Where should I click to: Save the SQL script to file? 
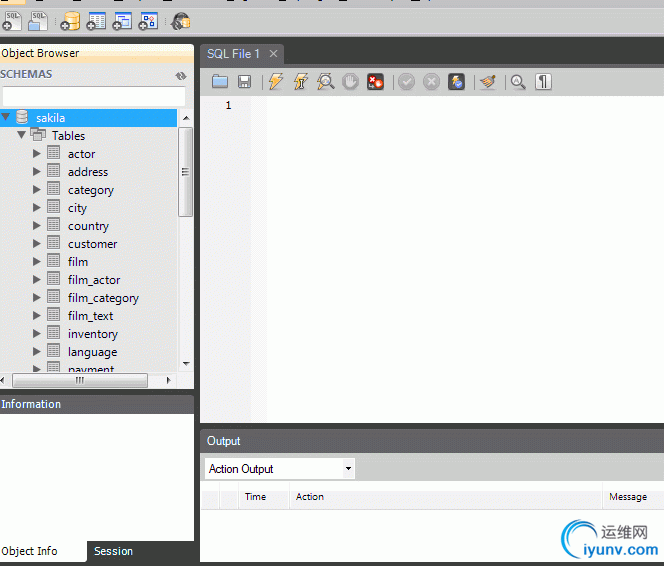pyautogui.click(x=244, y=81)
